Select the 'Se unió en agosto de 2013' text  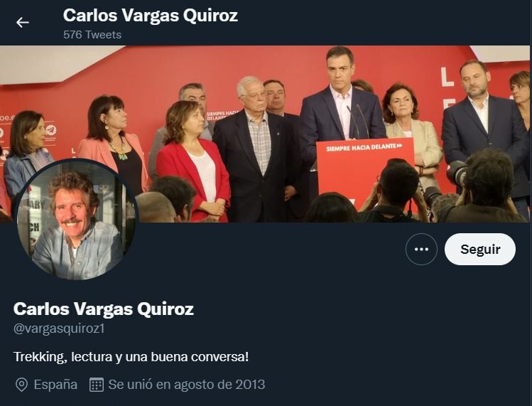tap(187, 385)
